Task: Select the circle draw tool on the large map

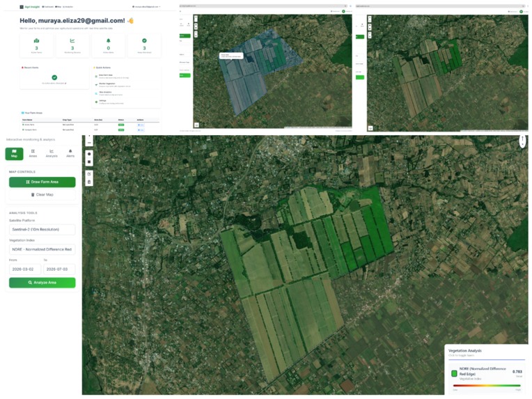Action: coord(89,154)
